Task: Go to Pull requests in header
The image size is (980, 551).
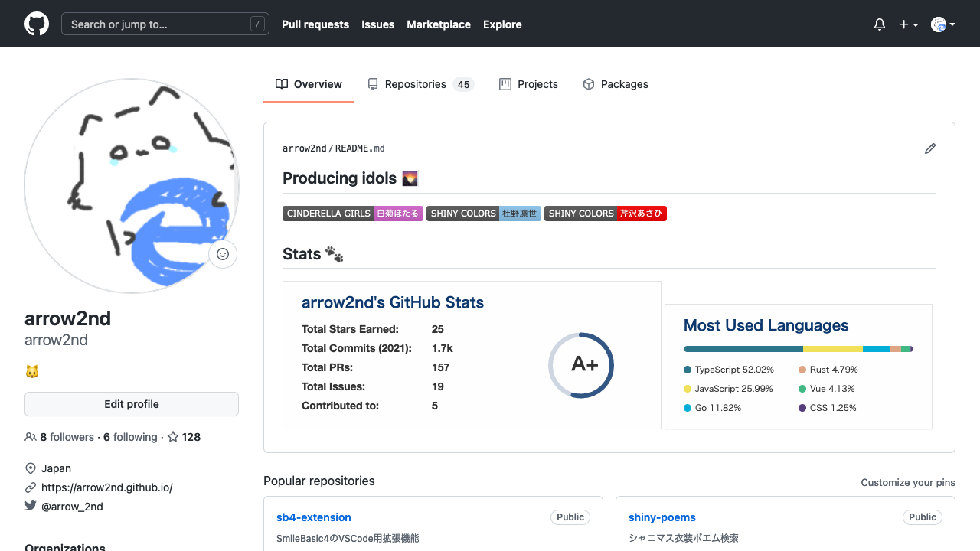Action: coord(315,24)
